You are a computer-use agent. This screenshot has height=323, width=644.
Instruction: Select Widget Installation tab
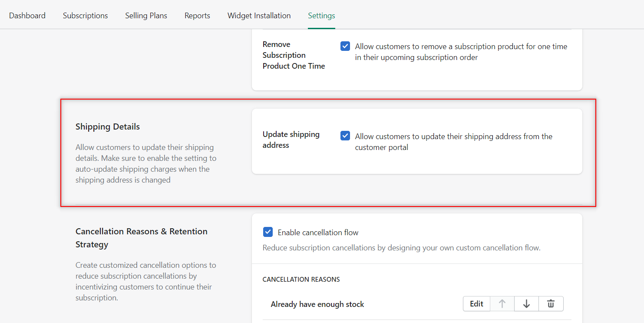click(x=259, y=15)
